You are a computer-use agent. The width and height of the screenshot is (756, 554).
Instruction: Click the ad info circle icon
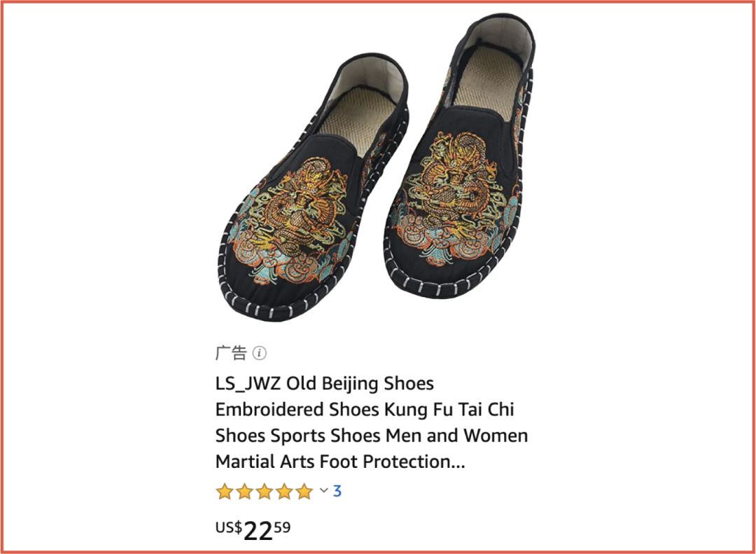coord(260,353)
